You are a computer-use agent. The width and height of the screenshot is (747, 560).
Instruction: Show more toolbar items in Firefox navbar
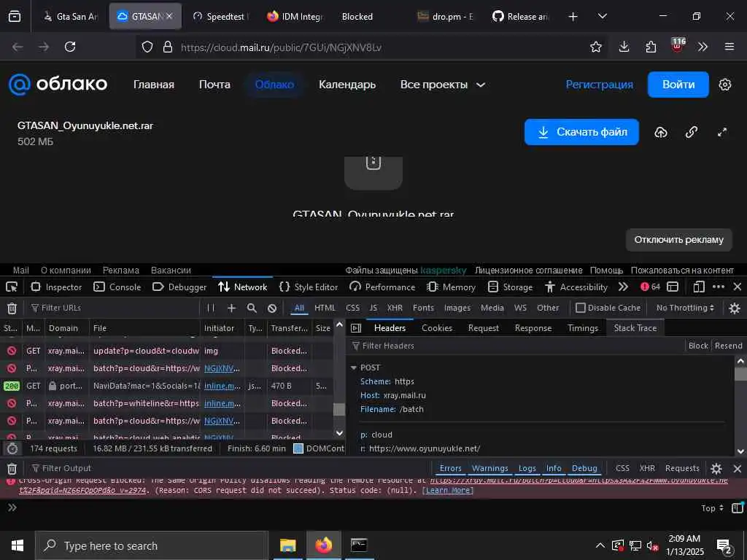click(703, 47)
